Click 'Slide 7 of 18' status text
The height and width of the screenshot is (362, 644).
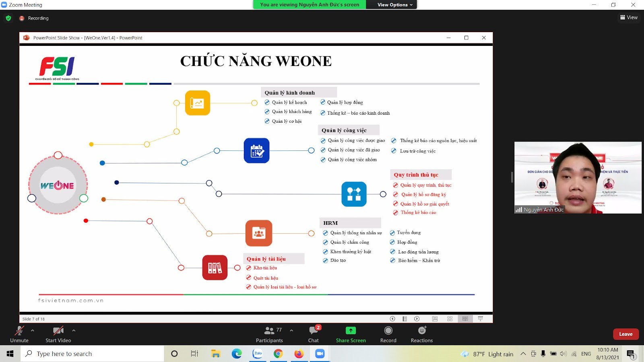(x=33, y=319)
